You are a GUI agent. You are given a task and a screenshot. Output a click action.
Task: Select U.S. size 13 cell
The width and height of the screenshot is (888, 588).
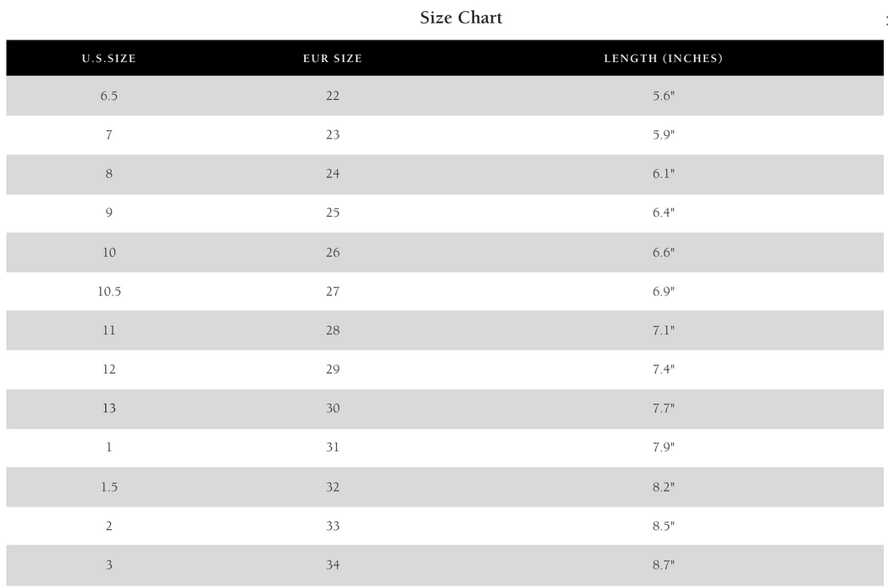tap(108, 408)
